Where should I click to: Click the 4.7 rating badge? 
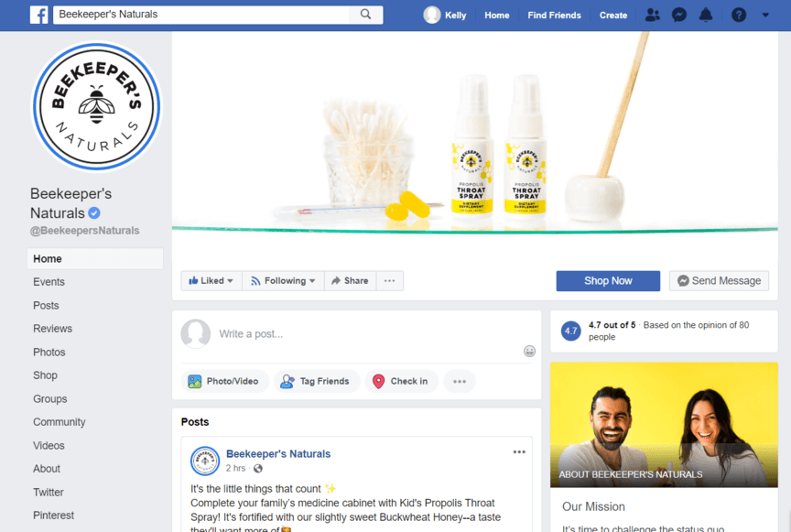(x=571, y=331)
